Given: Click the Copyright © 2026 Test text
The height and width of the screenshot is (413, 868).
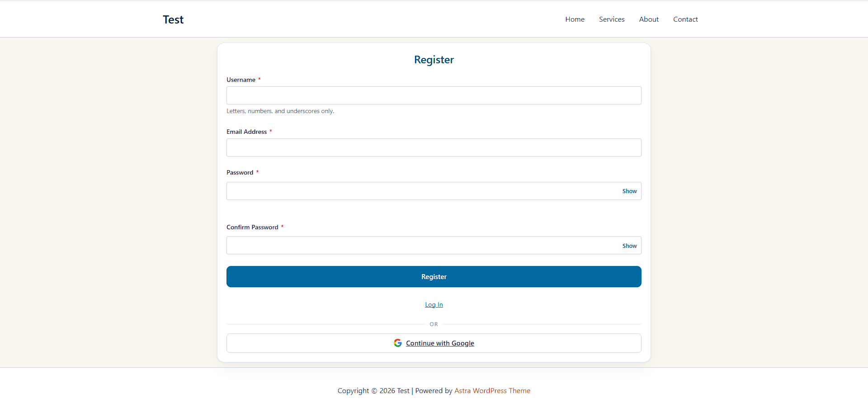Looking at the screenshot, I should (x=373, y=390).
